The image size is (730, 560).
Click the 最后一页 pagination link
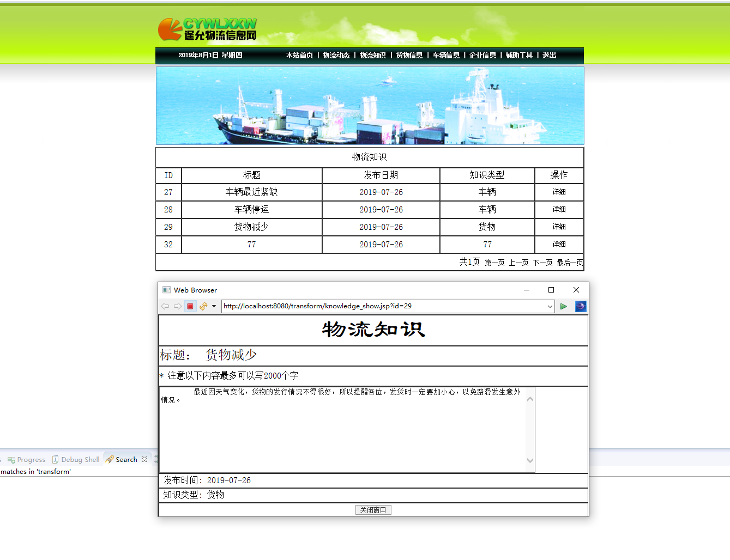[x=570, y=262]
